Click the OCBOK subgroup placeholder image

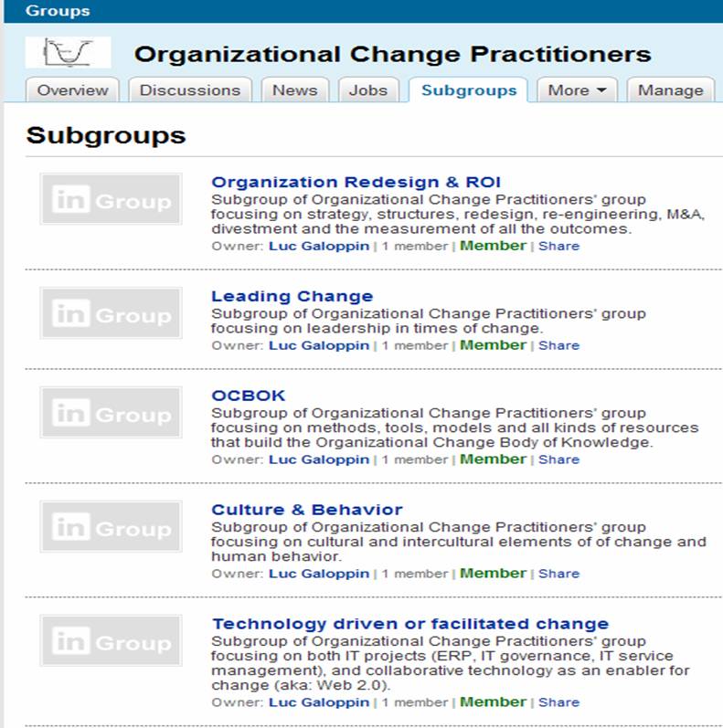pos(111,412)
